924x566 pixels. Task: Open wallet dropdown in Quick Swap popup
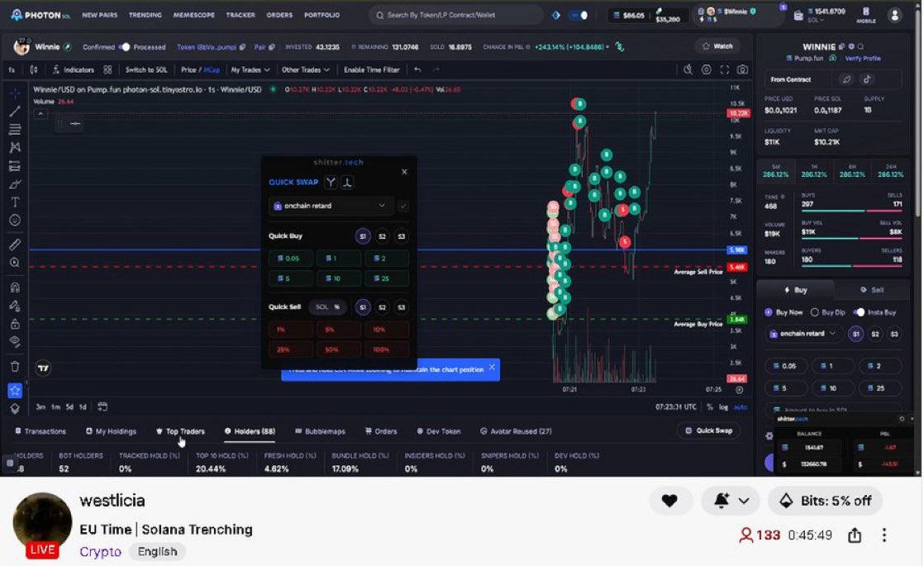point(330,206)
